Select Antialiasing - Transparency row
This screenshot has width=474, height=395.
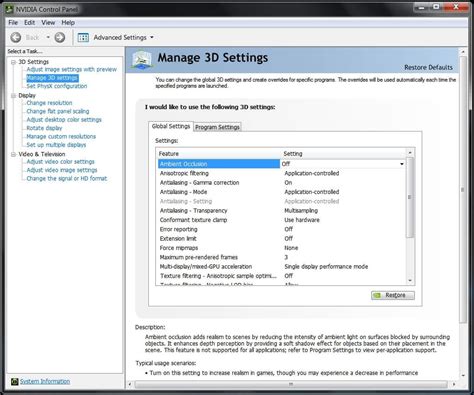[x=282, y=211]
